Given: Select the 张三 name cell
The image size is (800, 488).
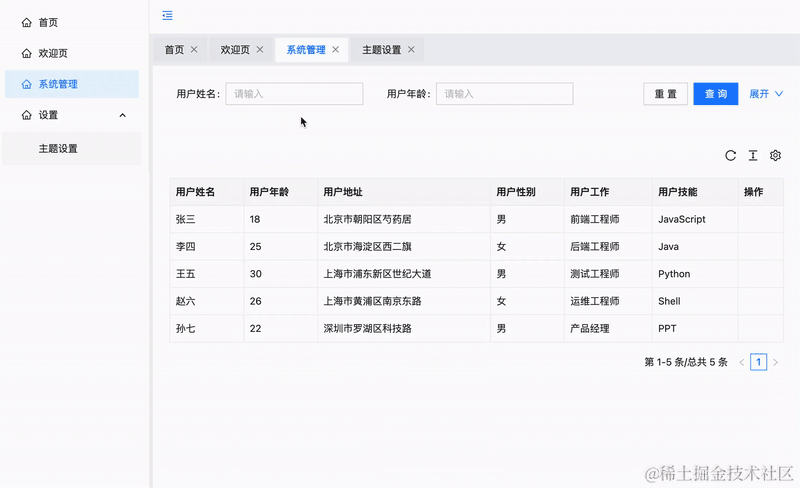Looking at the screenshot, I should pyautogui.click(x=207, y=219).
